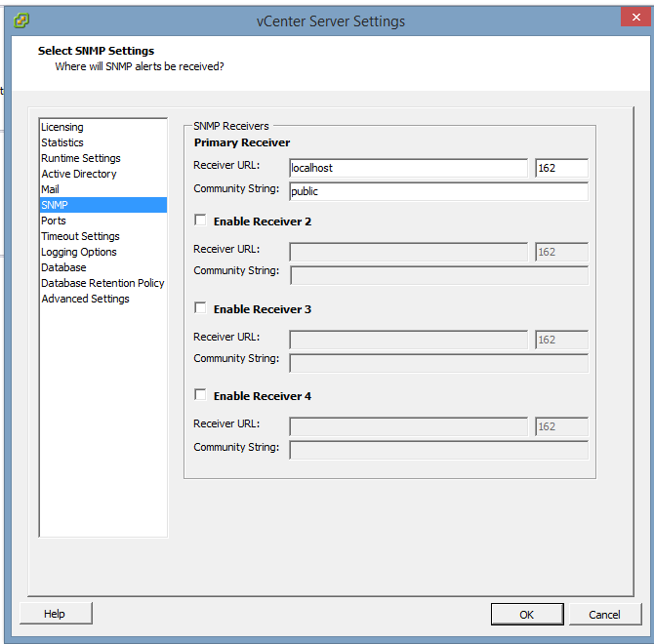The height and width of the screenshot is (644, 654).
Task: Click the Receiver 4 URL field
Action: pos(408,426)
